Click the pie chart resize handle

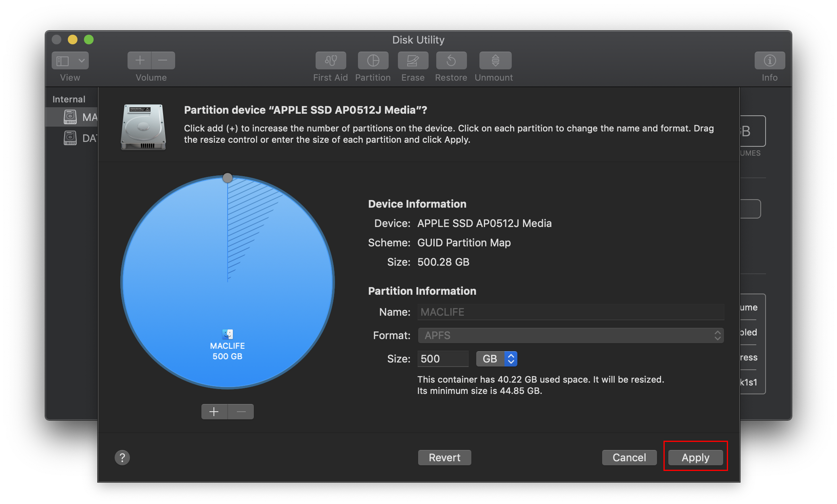click(x=228, y=178)
